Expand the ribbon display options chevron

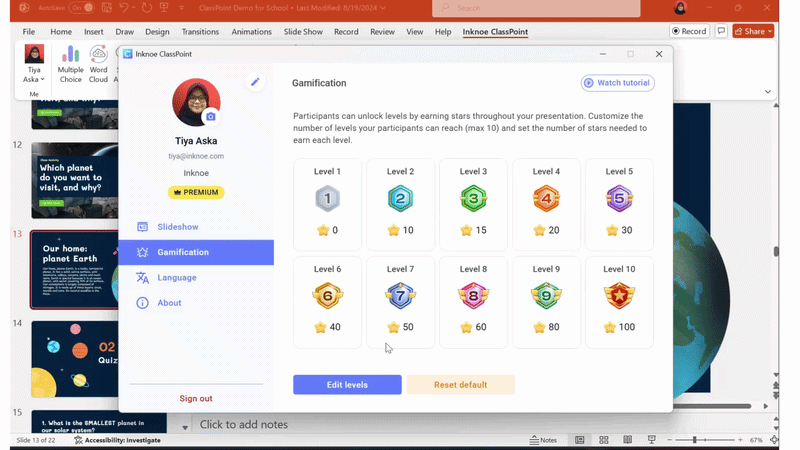click(x=768, y=92)
